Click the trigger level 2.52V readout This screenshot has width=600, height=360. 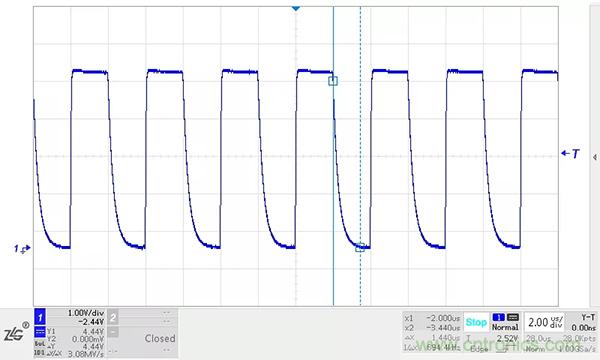(x=507, y=339)
